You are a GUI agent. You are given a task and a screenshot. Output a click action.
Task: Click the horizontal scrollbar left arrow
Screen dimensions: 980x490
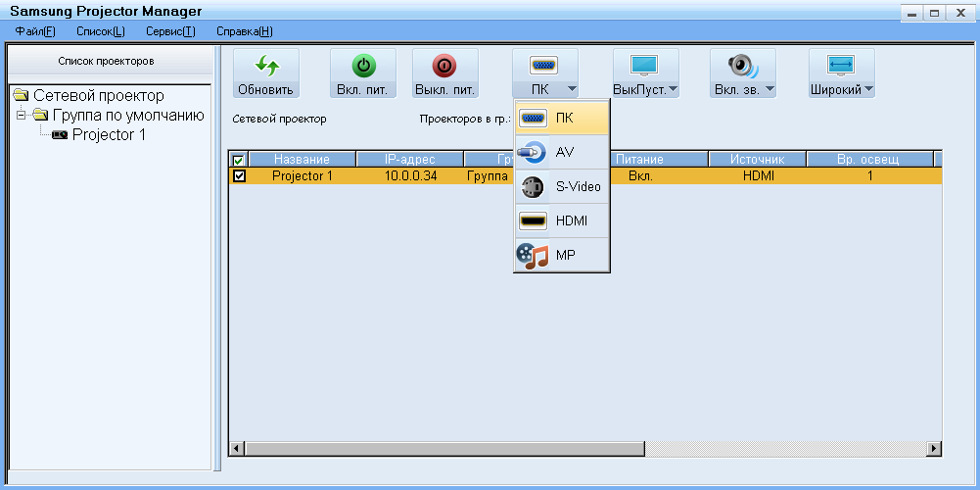237,448
